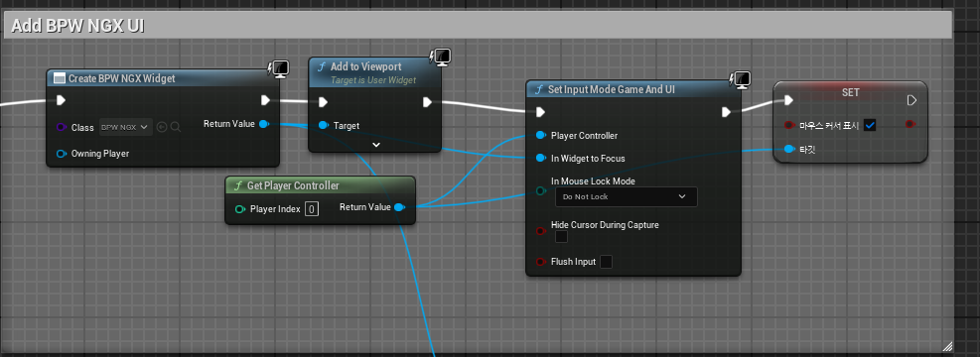Expand the Add to Viewport node's advanced pins

[375, 144]
